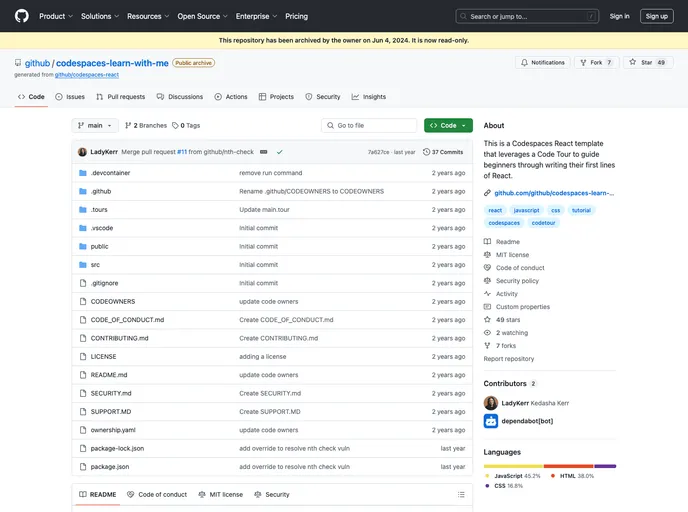Open Security policy in About sidebar

517,281
